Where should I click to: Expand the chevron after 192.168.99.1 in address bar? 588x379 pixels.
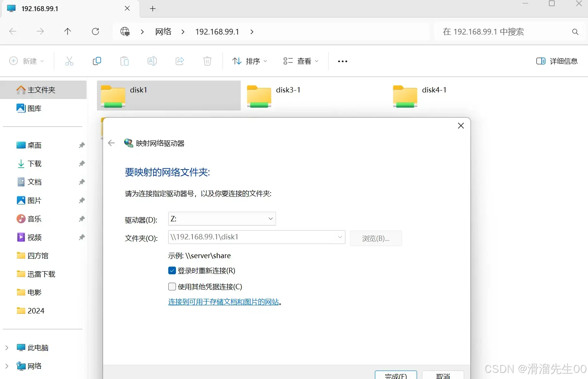click(x=252, y=32)
